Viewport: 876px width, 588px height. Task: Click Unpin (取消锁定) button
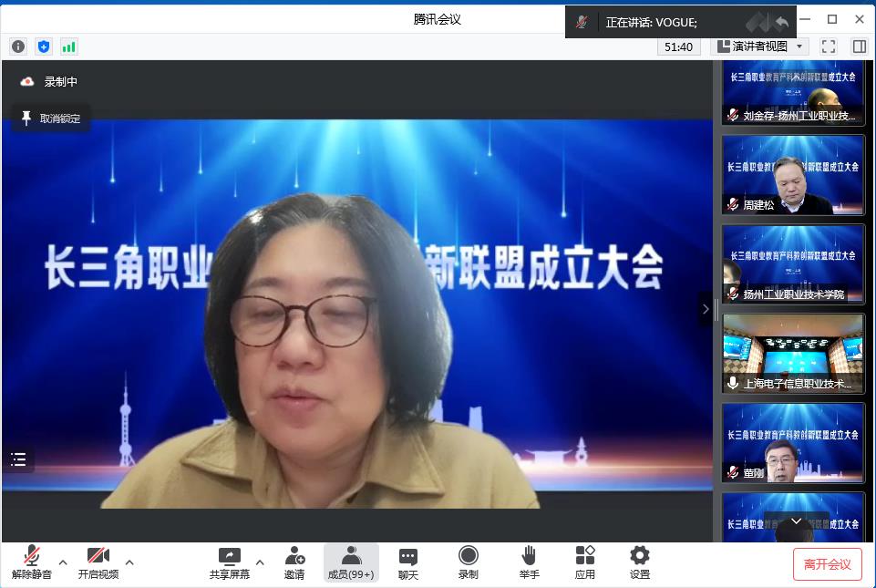(x=51, y=119)
